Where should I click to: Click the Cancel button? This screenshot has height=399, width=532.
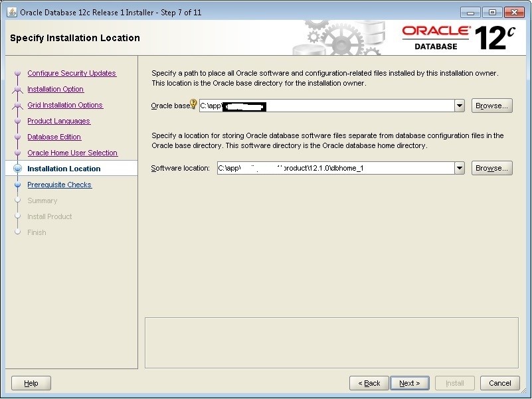[x=499, y=383]
